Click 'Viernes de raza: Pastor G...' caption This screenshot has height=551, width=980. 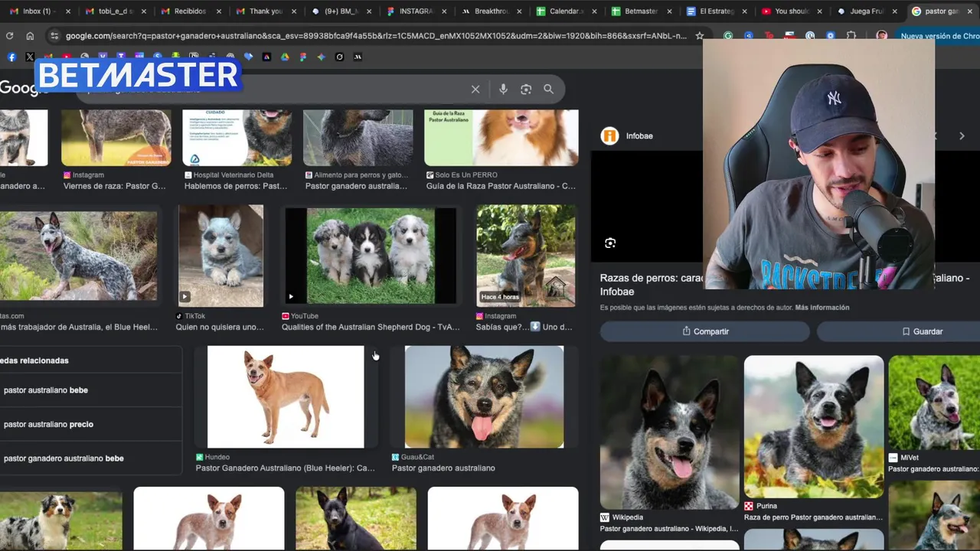(x=115, y=186)
